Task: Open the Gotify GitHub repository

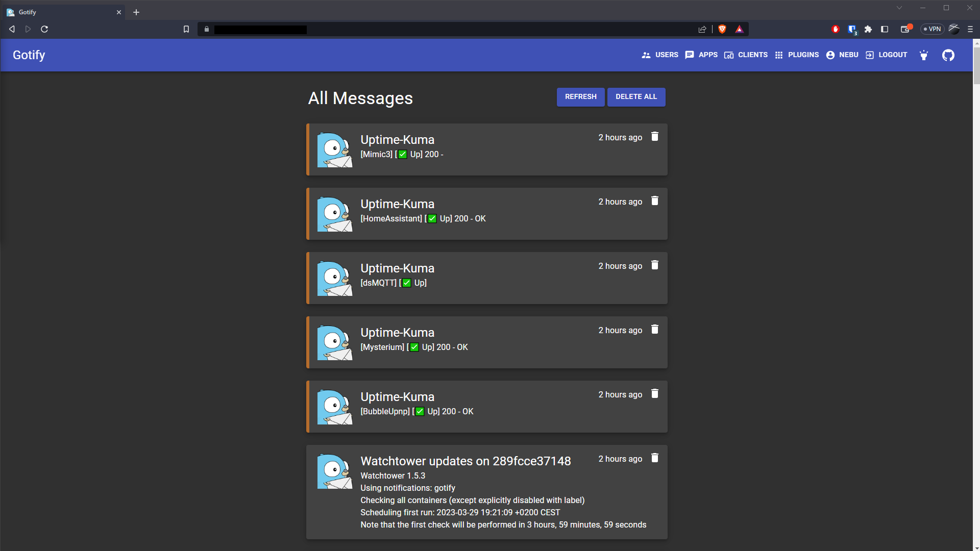Action: [948, 55]
